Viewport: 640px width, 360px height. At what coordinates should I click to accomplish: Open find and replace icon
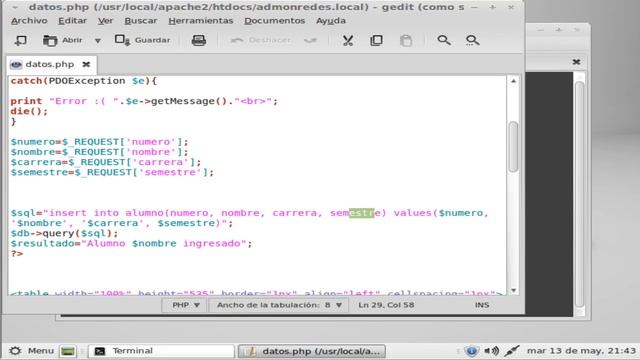click(x=473, y=40)
